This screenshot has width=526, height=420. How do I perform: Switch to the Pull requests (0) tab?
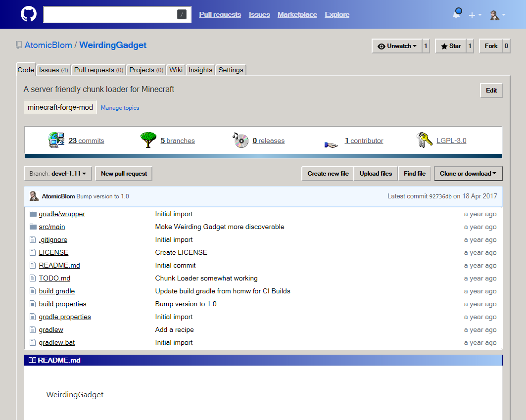coord(98,70)
